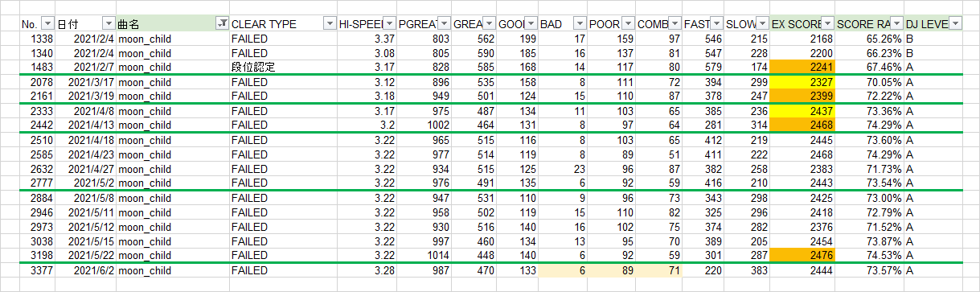Open the No. column filter dropdown
This screenshot has height=292, width=980.
(47, 24)
